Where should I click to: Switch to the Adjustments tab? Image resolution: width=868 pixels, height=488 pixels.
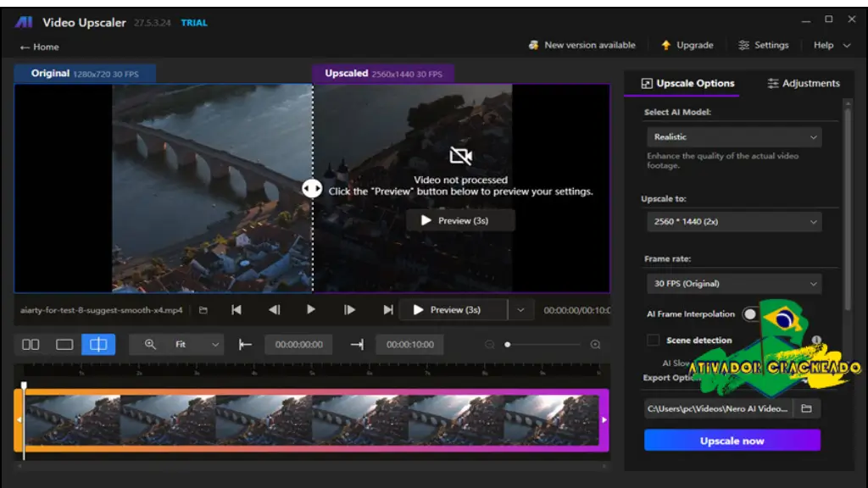click(x=804, y=84)
